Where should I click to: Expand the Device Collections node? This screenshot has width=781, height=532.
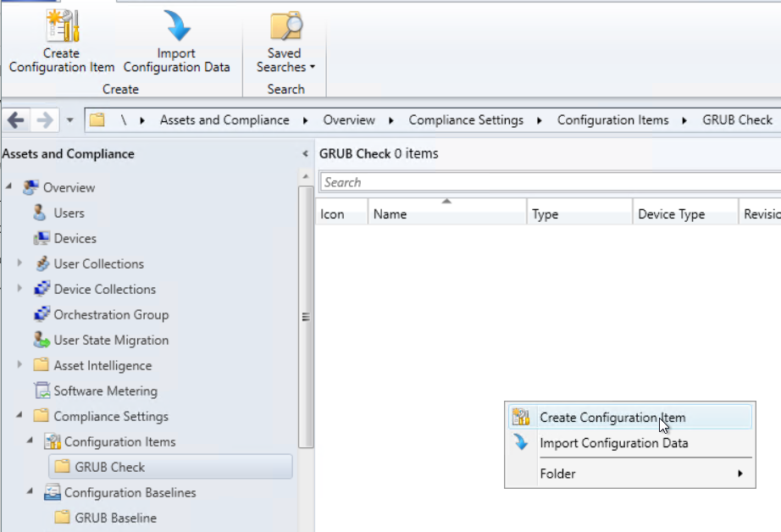coord(20,289)
